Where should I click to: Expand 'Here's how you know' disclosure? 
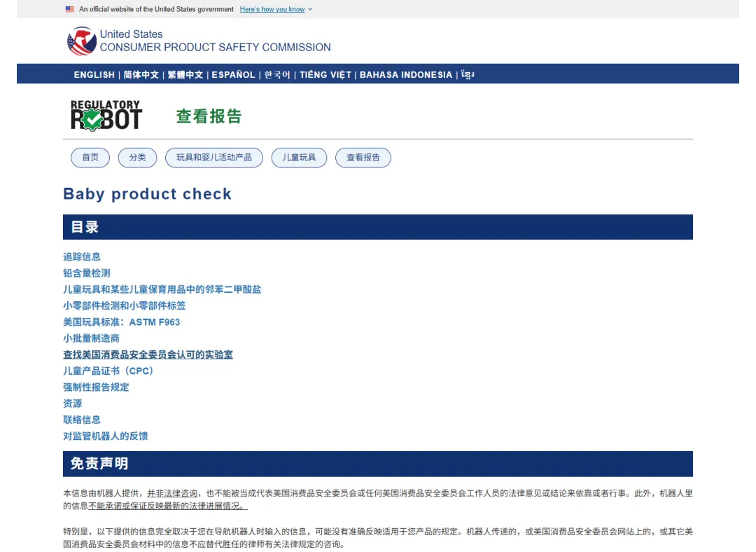point(276,9)
